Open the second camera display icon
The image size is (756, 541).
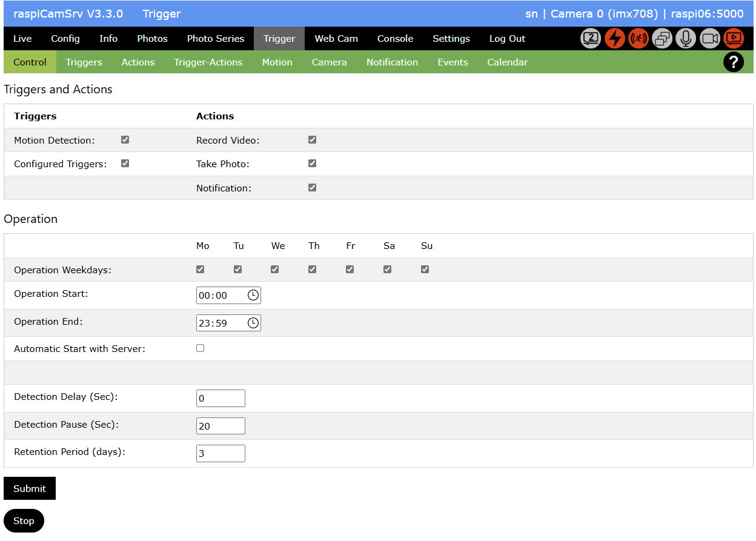point(590,38)
